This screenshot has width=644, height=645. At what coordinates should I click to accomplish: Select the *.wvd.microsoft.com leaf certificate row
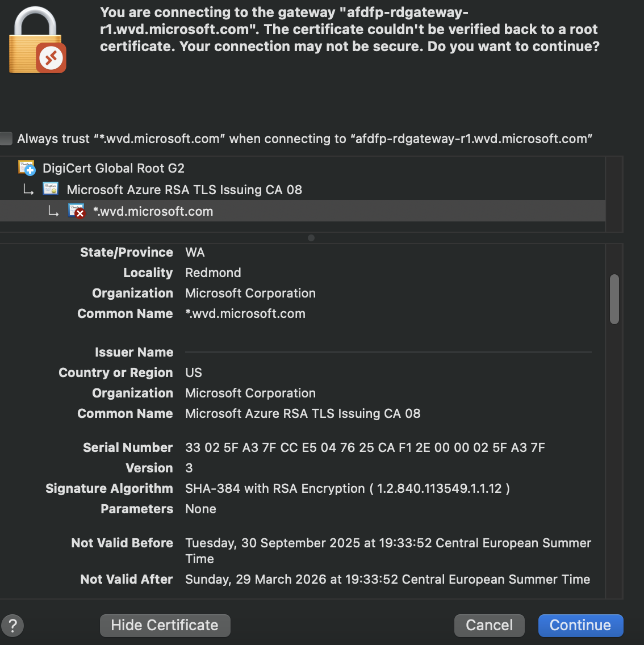coord(153,211)
